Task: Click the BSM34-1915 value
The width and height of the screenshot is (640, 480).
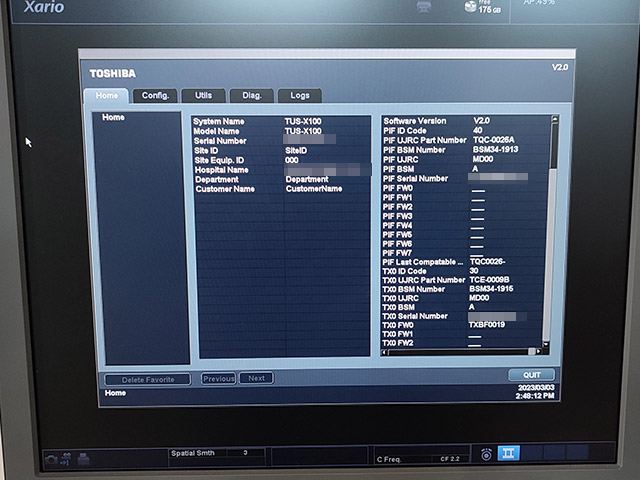Action: (x=491, y=289)
